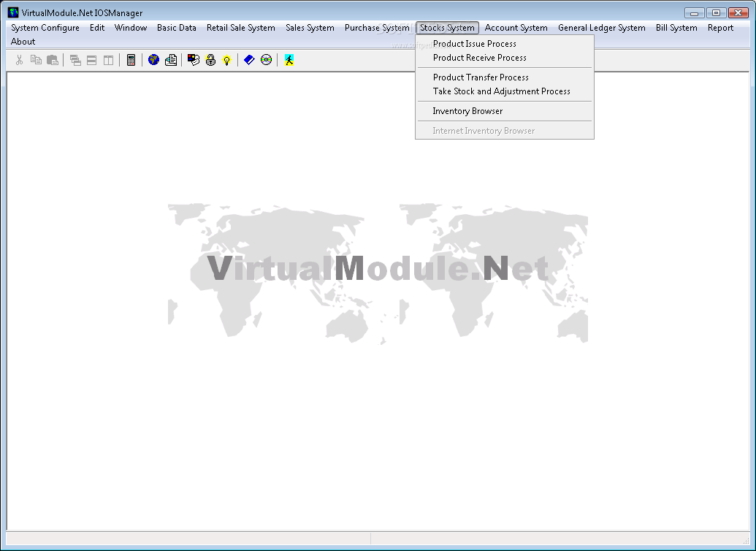Select Product Receive Process
The height and width of the screenshot is (551, 756).
[x=504, y=58]
